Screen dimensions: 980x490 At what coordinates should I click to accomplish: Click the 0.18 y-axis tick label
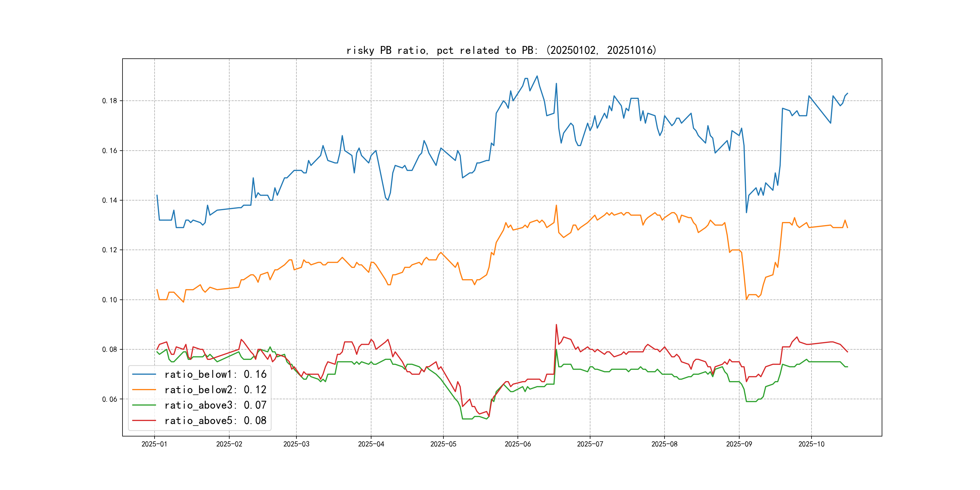pos(109,101)
